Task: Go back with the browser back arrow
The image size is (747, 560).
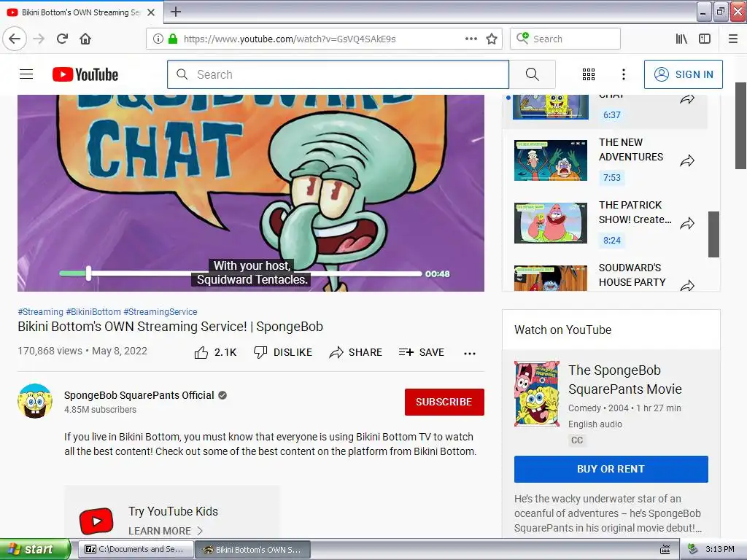Action: [15, 39]
